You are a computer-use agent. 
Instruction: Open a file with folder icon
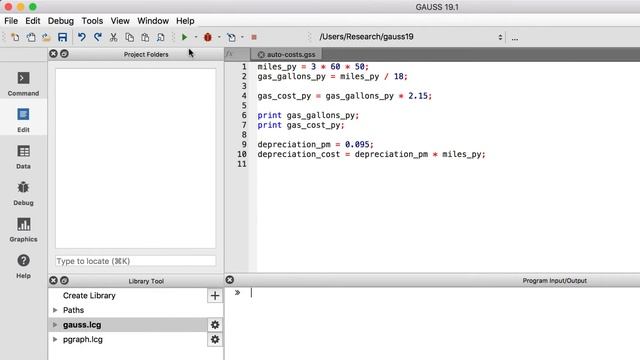coord(47,38)
